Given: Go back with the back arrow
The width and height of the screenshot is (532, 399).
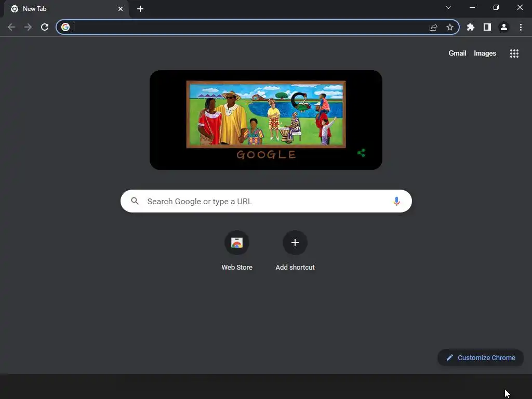Looking at the screenshot, I should point(11,27).
